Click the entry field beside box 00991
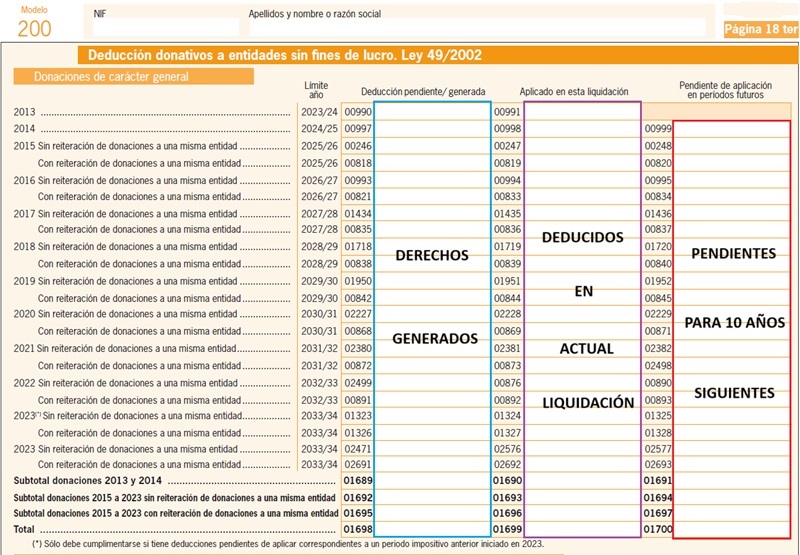This screenshot has height=555, width=800. 582,112
